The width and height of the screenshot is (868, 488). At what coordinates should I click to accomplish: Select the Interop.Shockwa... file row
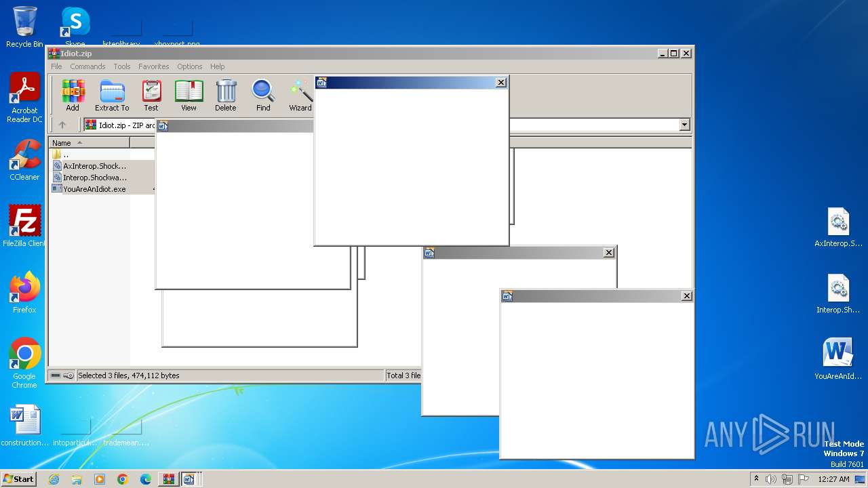click(90, 178)
